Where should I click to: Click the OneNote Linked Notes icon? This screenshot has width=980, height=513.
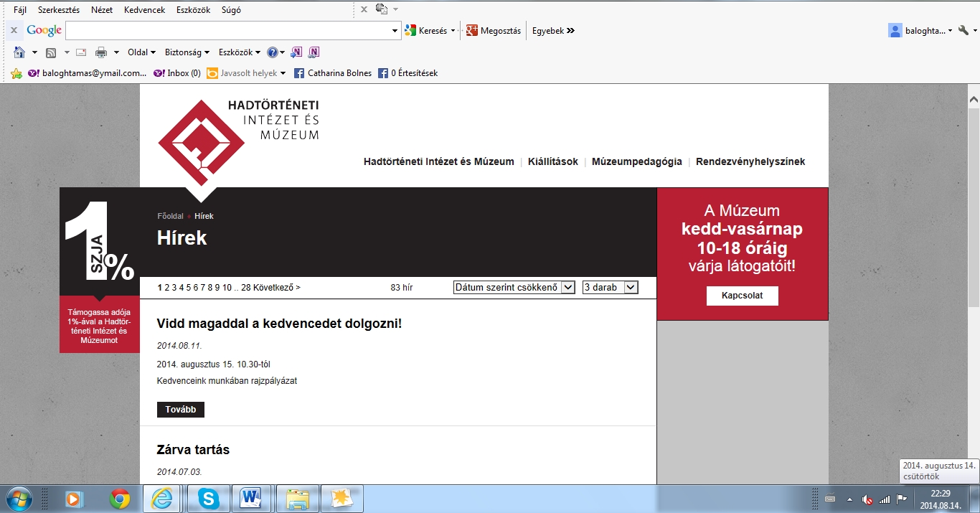tap(314, 52)
